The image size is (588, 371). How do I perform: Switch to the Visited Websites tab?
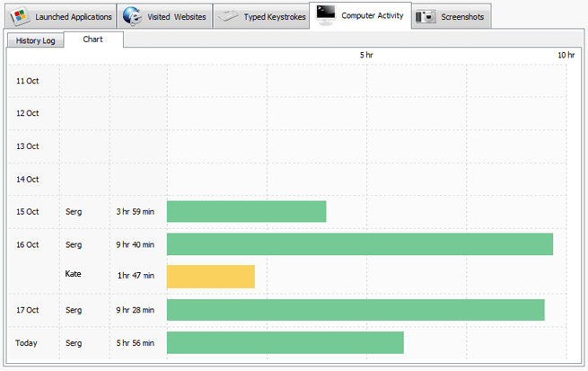(164, 16)
